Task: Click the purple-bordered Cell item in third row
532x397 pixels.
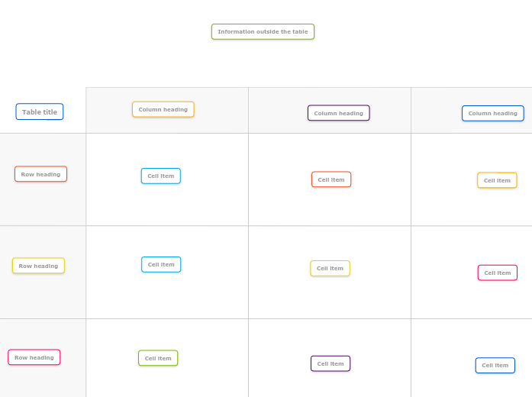Action: 330,364
